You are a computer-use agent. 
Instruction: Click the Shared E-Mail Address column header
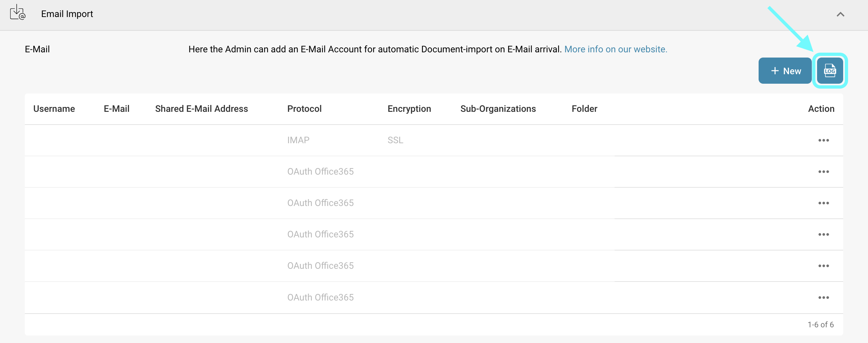pos(201,109)
